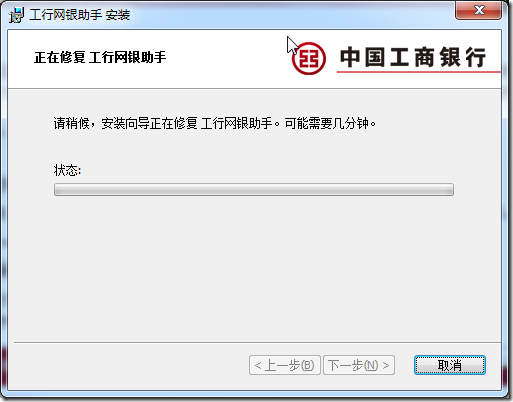Click the repair progress bar

pyautogui.click(x=254, y=189)
